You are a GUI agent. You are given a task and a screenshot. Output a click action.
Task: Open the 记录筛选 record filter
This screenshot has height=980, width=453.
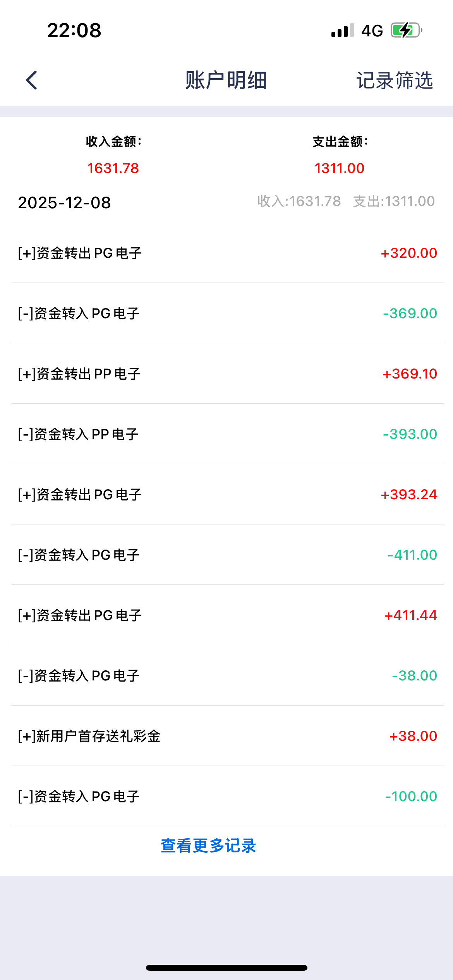tap(394, 81)
